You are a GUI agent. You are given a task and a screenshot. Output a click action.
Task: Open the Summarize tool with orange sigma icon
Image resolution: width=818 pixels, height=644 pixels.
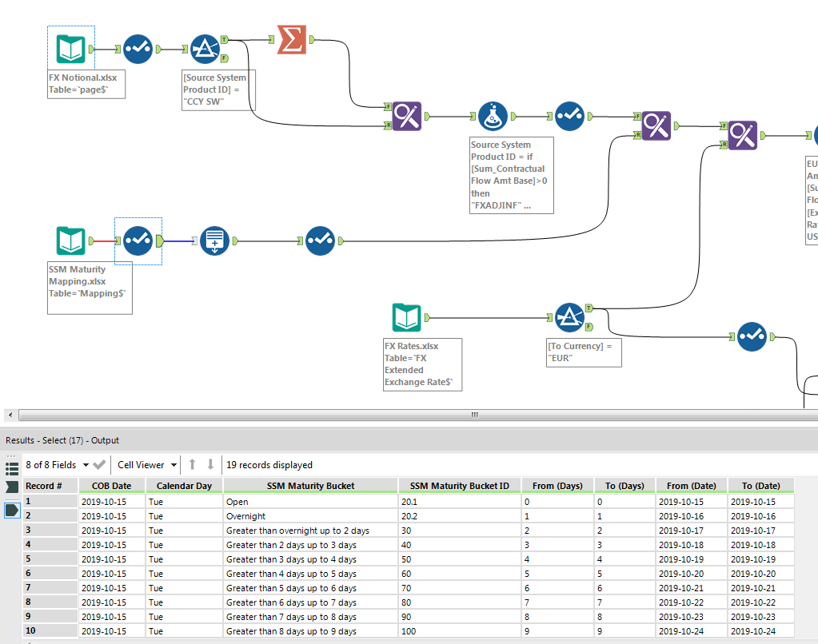[x=292, y=38]
